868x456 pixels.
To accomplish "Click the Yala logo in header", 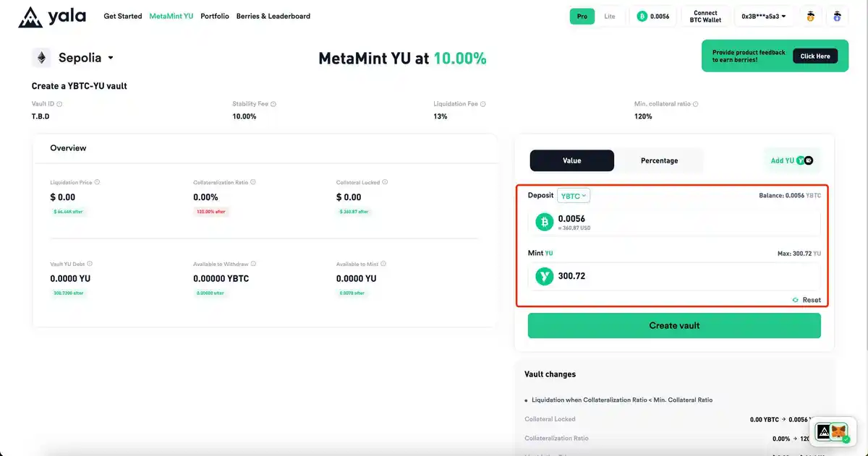I will point(51,17).
